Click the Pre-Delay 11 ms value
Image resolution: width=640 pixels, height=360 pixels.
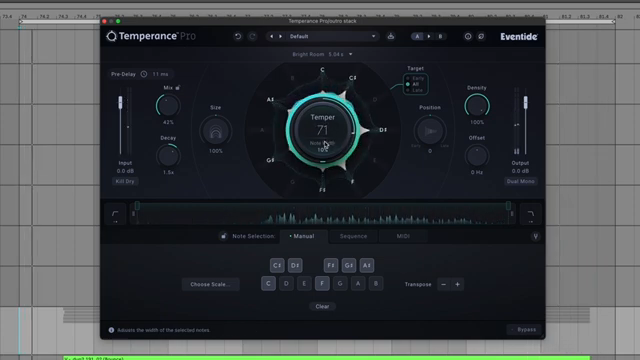click(x=160, y=74)
